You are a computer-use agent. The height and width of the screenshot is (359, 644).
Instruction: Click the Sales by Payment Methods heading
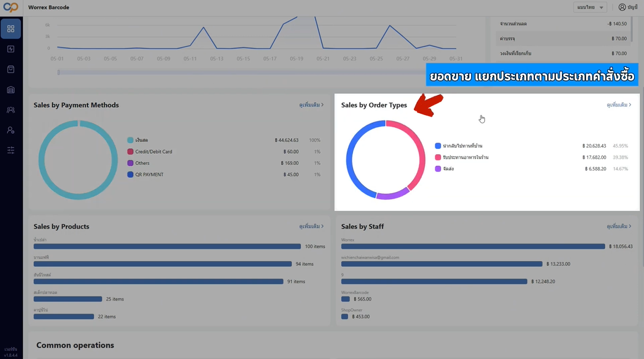click(76, 105)
